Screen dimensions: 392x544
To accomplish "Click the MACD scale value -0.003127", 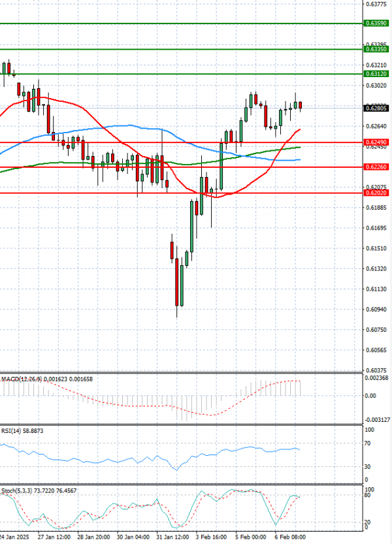I will [x=377, y=420].
